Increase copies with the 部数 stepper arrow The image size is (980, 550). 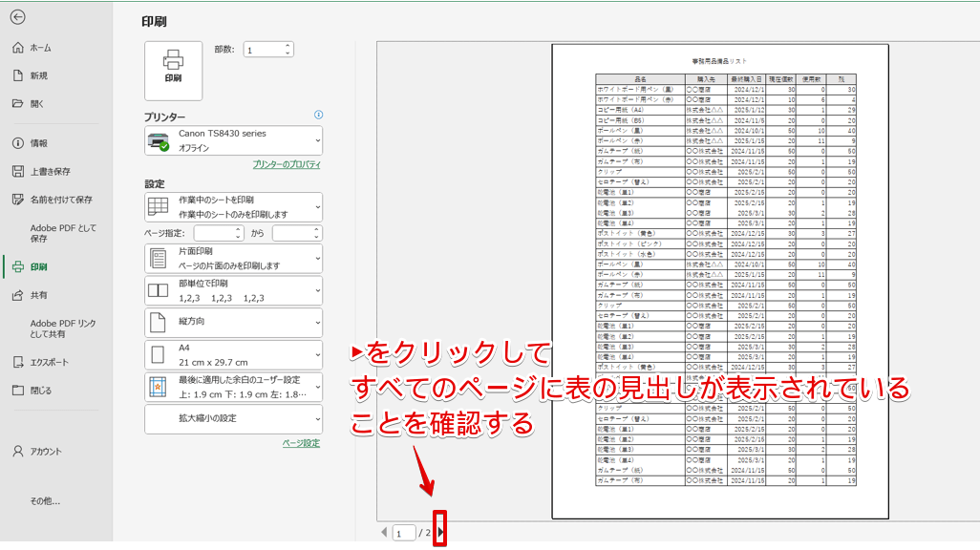(288, 47)
